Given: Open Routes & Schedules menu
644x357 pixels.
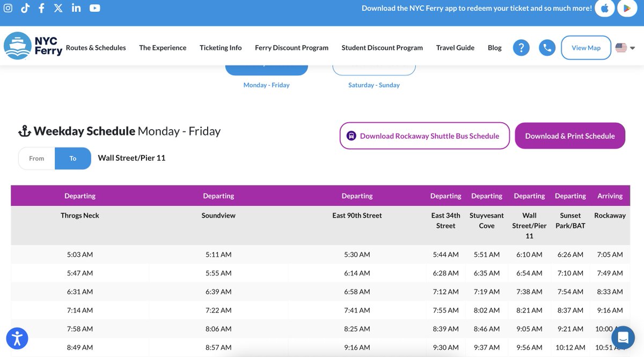Looking at the screenshot, I should (96, 48).
